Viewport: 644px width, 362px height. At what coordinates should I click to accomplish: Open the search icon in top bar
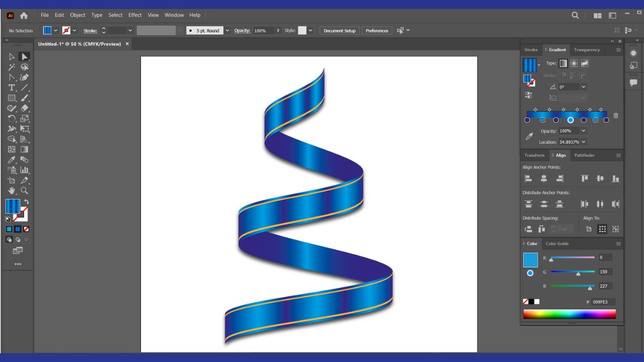pyautogui.click(x=575, y=16)
